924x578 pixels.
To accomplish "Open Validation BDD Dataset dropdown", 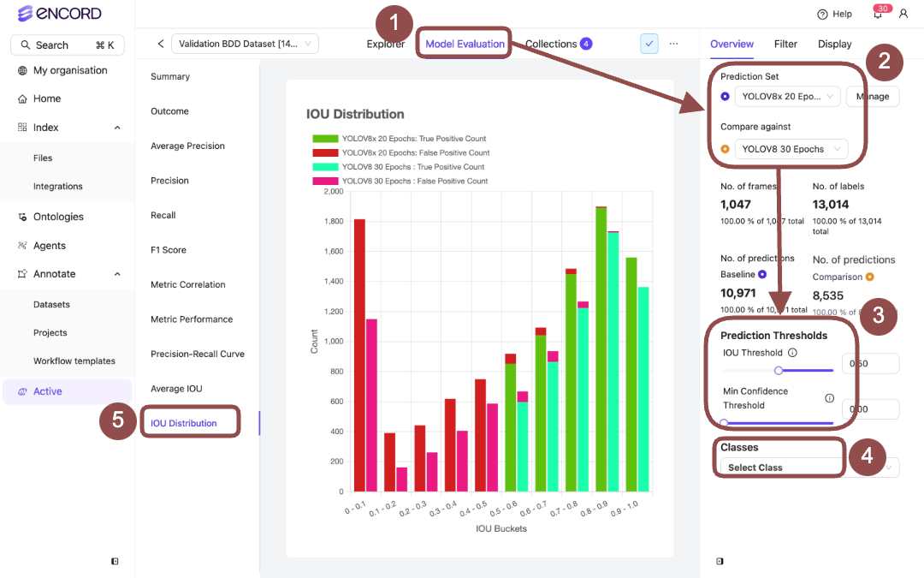I will 245,44.
